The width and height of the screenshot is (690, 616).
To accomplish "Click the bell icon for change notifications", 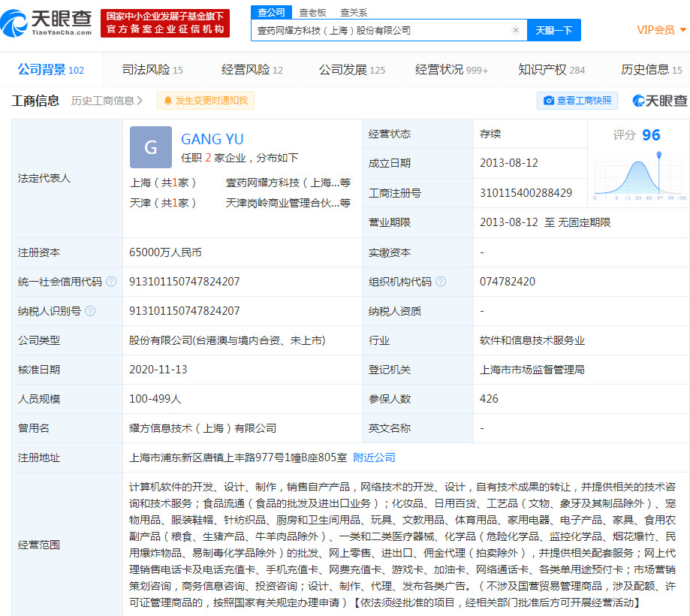I will [167, 101].
